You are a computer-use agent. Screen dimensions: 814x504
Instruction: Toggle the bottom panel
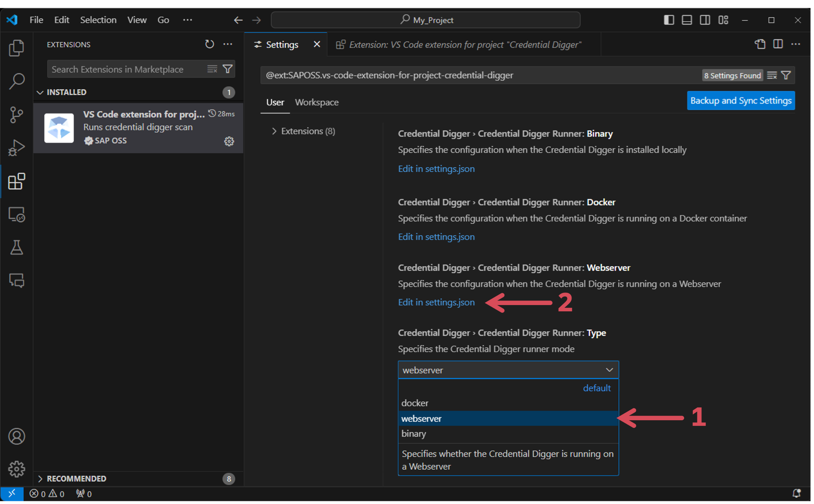pyautogui.click(x=687, y=20)
